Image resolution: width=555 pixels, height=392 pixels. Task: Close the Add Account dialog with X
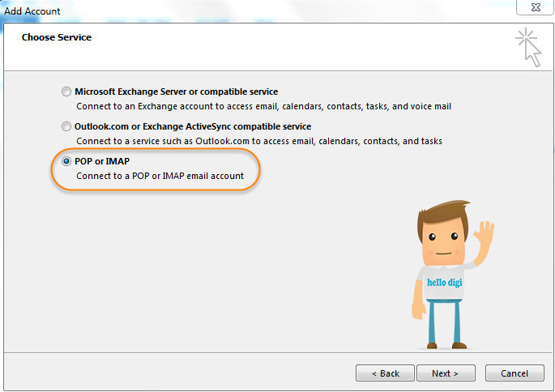[x=536, y=7]
